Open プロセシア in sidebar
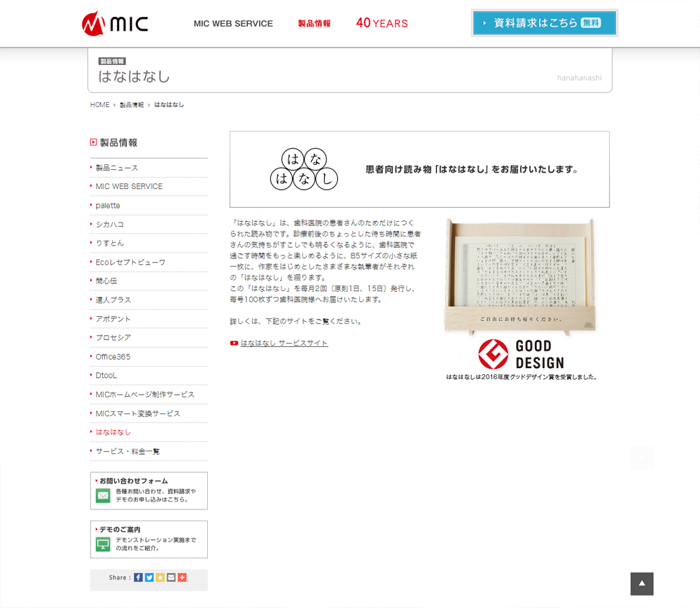Image resolution: width=700 pixels, height=608 pixels. coord(113,338)
